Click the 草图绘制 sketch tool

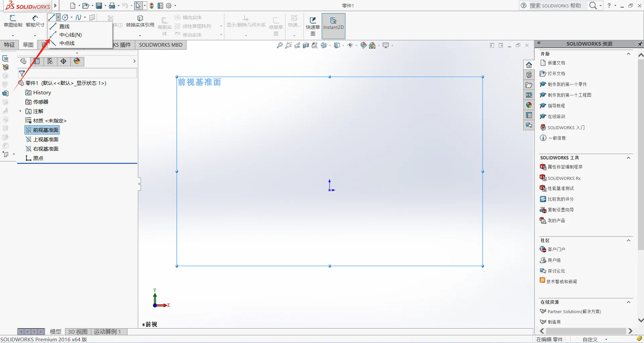13,21
